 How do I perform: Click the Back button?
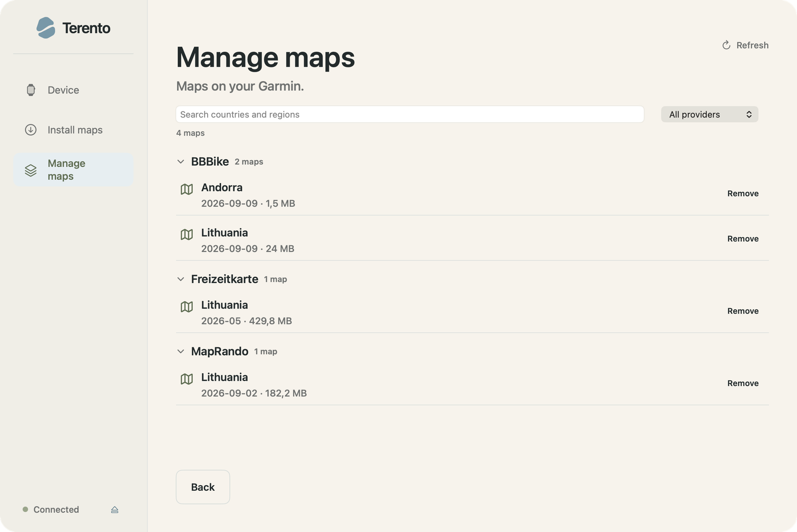(203, 487)
